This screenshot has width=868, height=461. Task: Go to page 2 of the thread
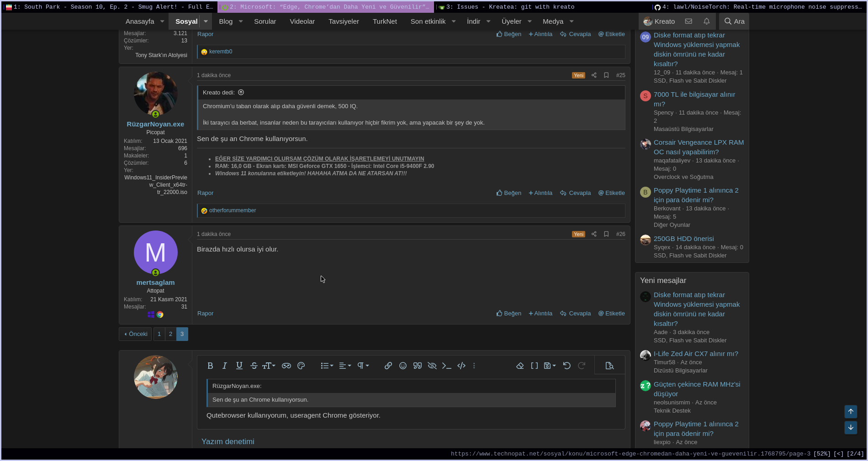(170, 334)
